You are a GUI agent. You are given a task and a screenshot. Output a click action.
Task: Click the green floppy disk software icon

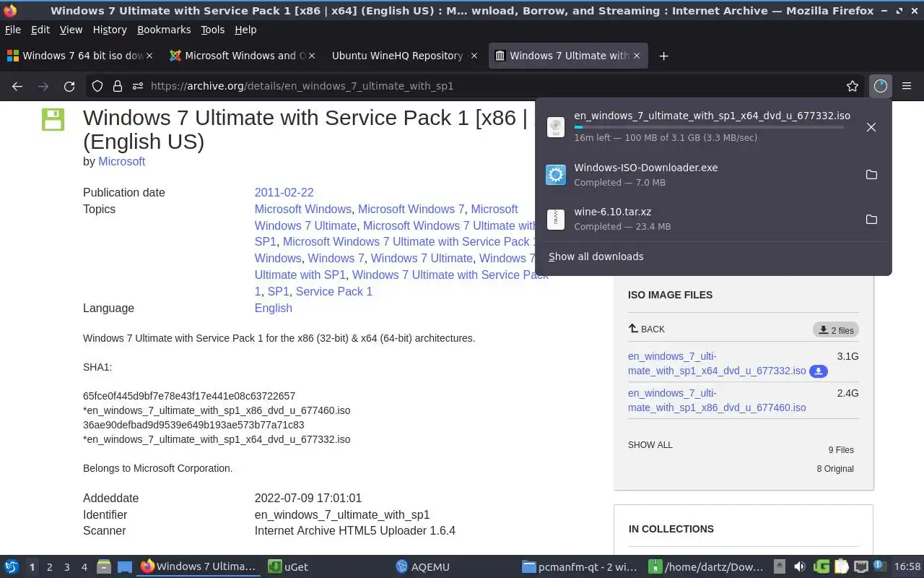(x=53, y=119)
